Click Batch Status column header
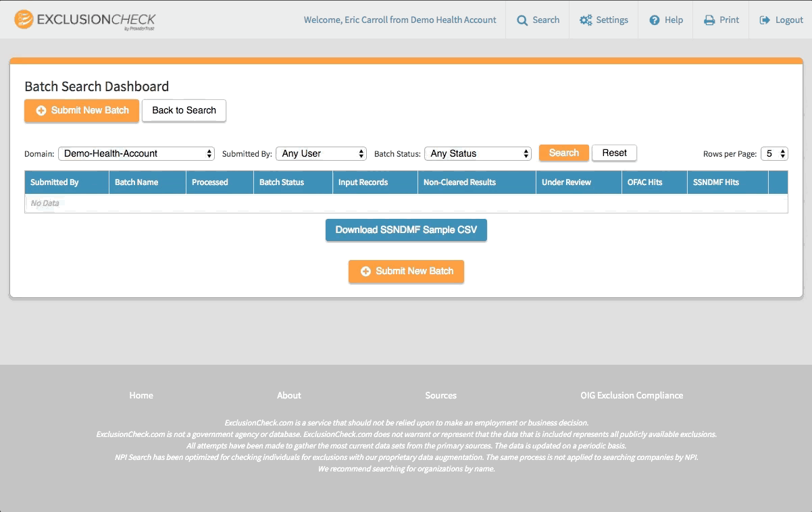 [293, 182]
